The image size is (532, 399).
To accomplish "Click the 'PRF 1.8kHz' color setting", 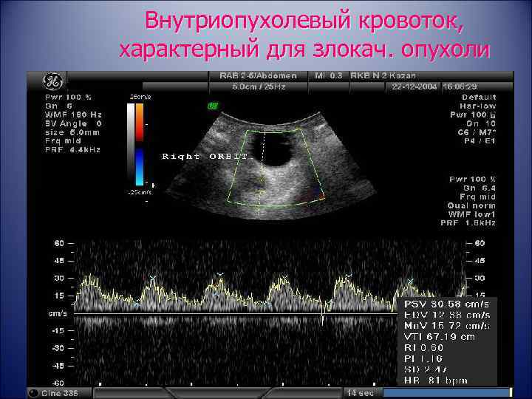I will pyautogui.click(x=468, y=223).
